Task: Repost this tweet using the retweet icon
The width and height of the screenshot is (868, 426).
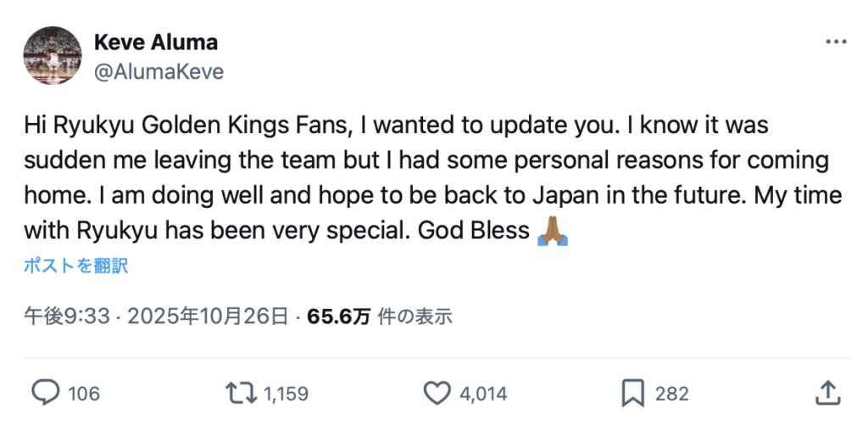Action: pyautogui.click(x=241, y=392)
